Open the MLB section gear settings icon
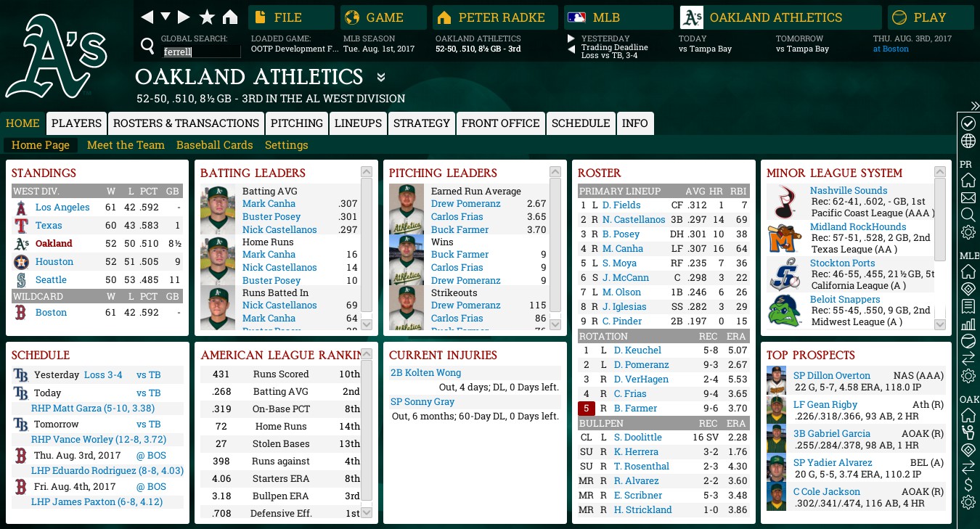 (968, 376)
